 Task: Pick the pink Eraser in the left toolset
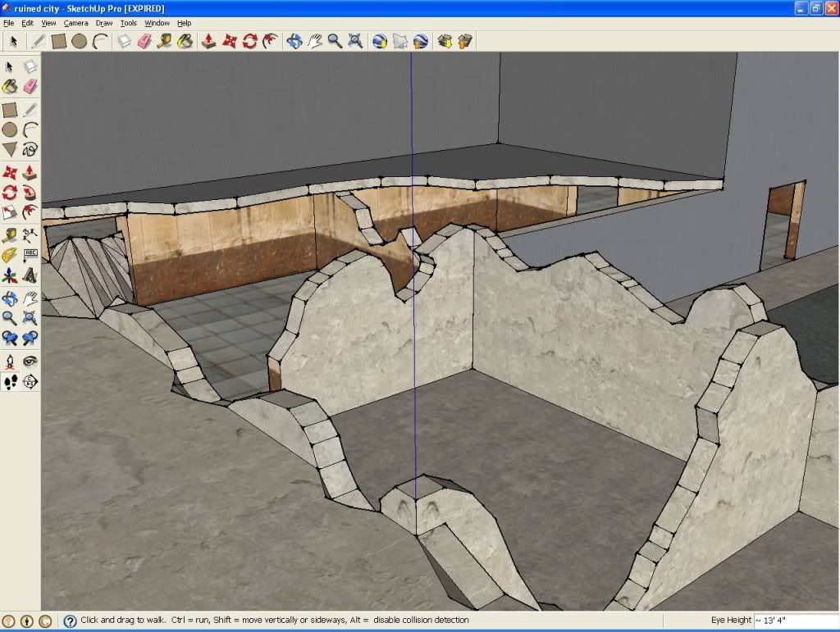point(30,87)
